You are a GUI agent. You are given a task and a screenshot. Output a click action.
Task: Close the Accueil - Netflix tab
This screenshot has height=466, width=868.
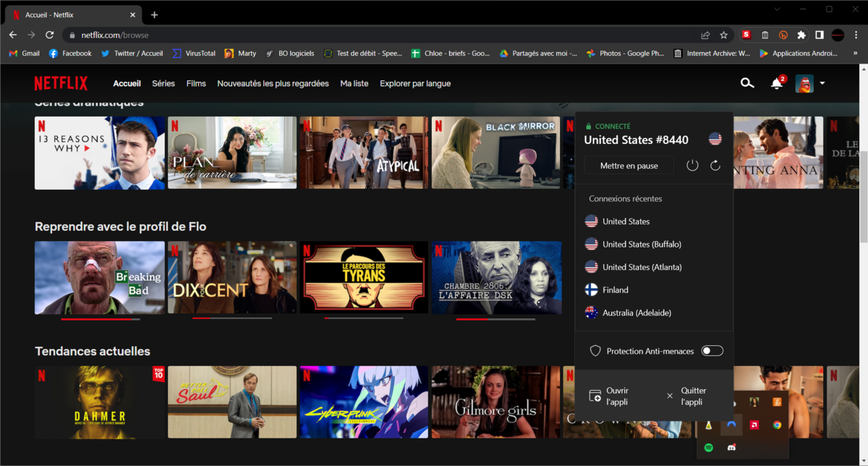tap(132, 14)
